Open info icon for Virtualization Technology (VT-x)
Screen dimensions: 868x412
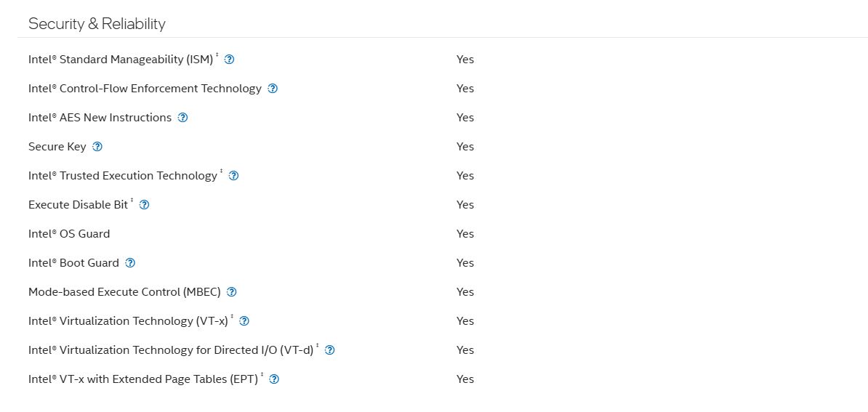[244, 320]
